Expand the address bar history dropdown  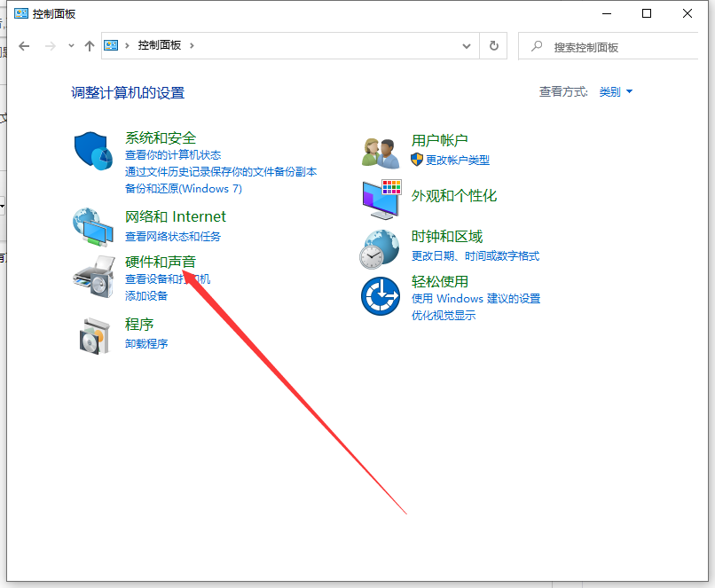[x=466, y=46]
